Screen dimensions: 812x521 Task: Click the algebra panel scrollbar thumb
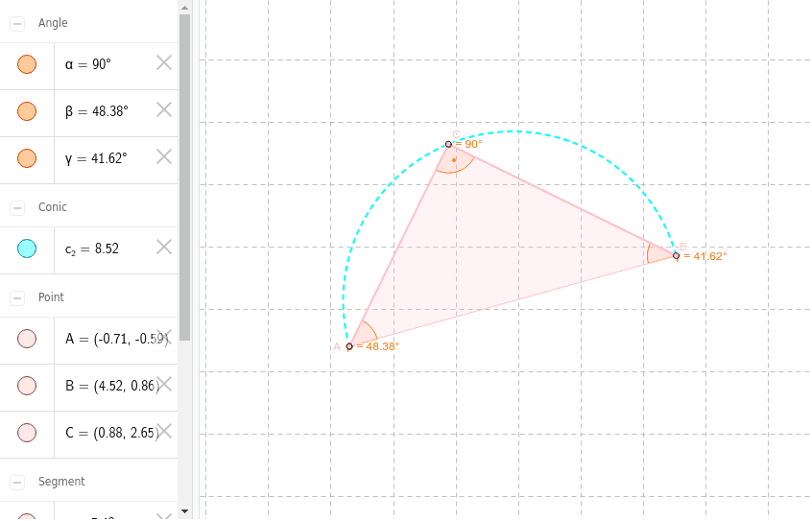click(x=185, y=178)
